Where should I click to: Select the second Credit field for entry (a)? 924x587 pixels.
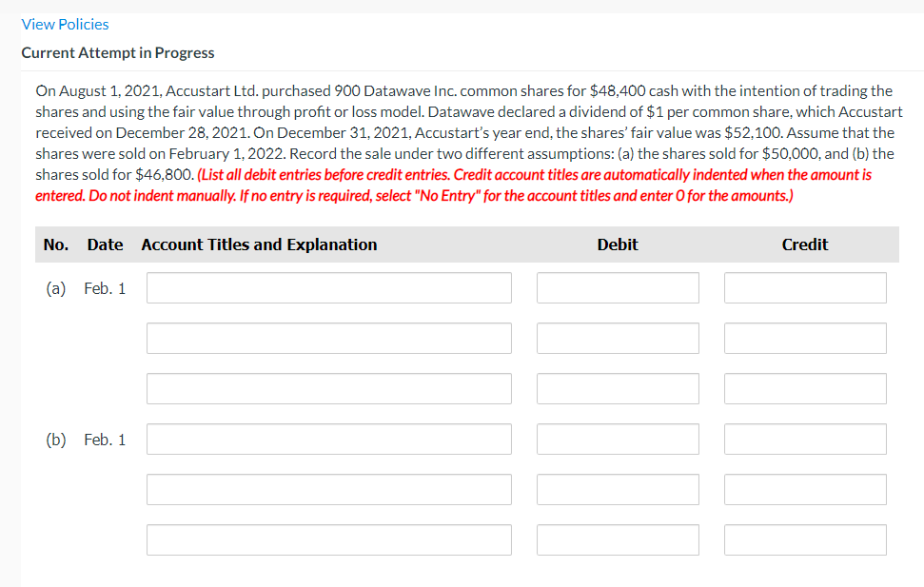coord(805,338)
